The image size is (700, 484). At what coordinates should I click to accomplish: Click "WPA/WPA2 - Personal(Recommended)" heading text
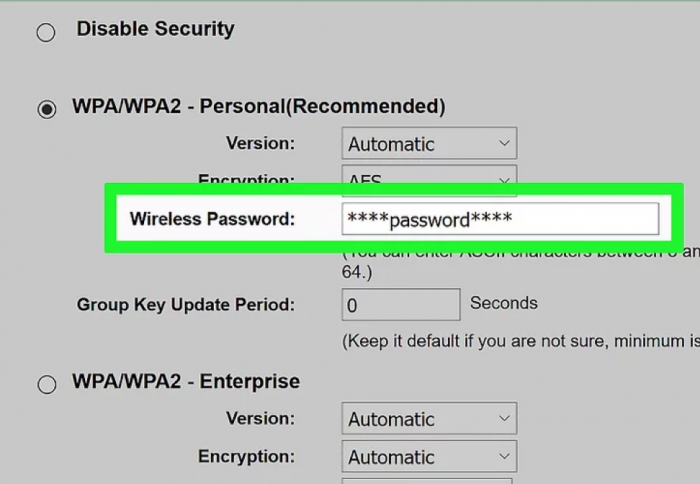tap(258, 106)
